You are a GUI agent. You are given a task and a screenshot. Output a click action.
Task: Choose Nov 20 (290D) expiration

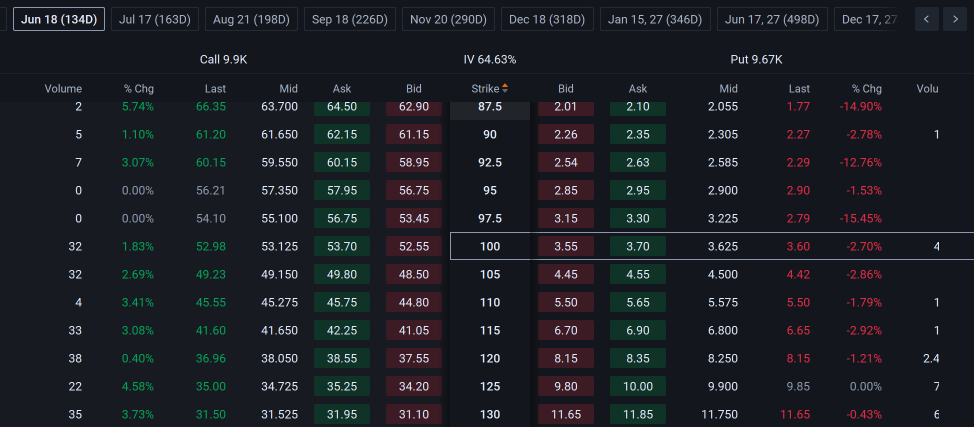(x=448, y=19)
